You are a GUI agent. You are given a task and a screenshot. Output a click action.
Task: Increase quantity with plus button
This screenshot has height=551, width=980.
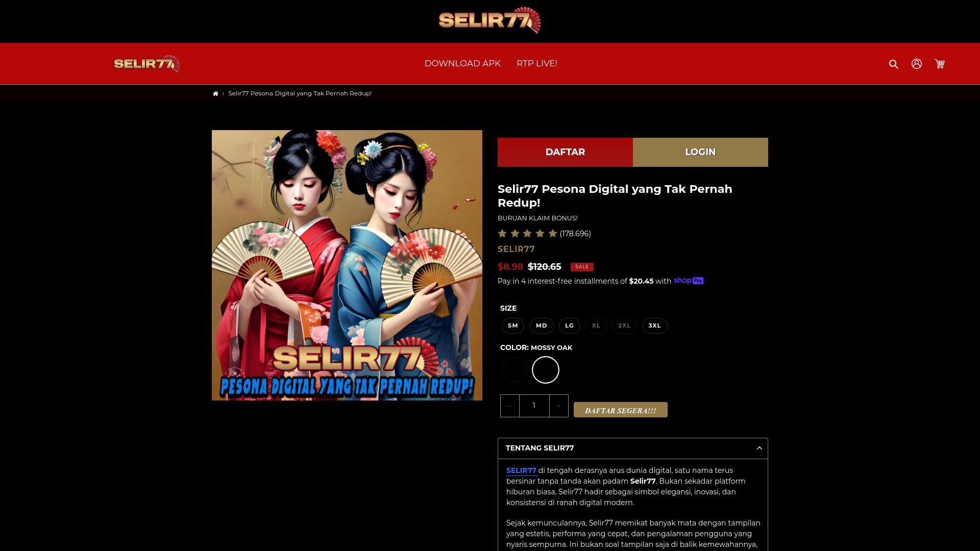point(559,406)
